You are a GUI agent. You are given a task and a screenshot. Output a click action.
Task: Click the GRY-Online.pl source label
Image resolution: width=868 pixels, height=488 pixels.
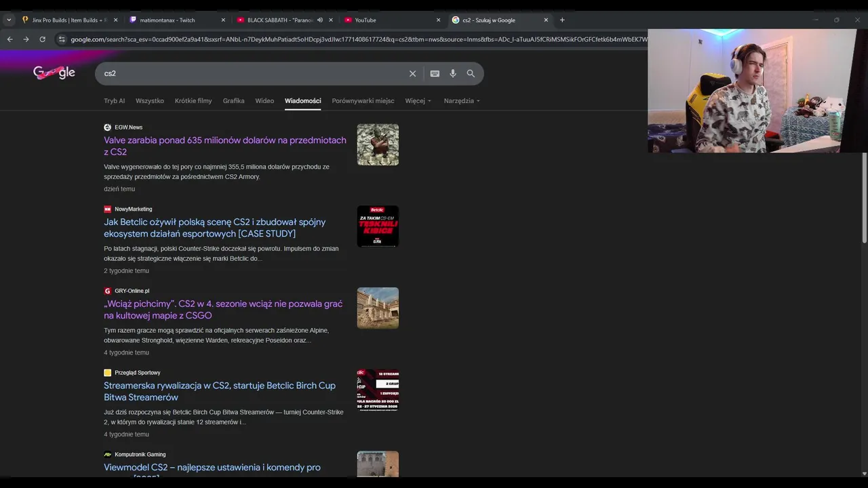click(x=132, y=291)
